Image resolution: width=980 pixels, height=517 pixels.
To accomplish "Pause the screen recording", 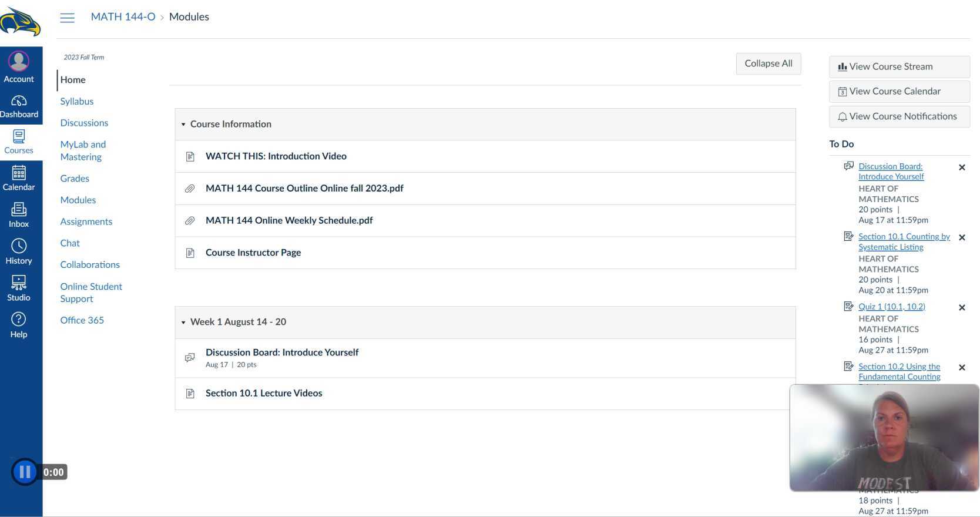I will [x=25, y=472].
